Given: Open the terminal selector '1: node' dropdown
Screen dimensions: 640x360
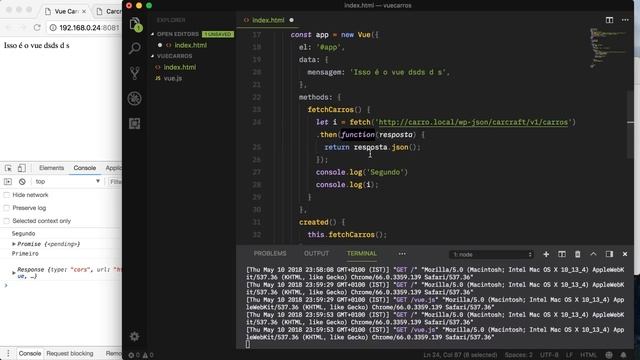Looking at the screenshot, I should pyautogui.click(x=491, y=254).
